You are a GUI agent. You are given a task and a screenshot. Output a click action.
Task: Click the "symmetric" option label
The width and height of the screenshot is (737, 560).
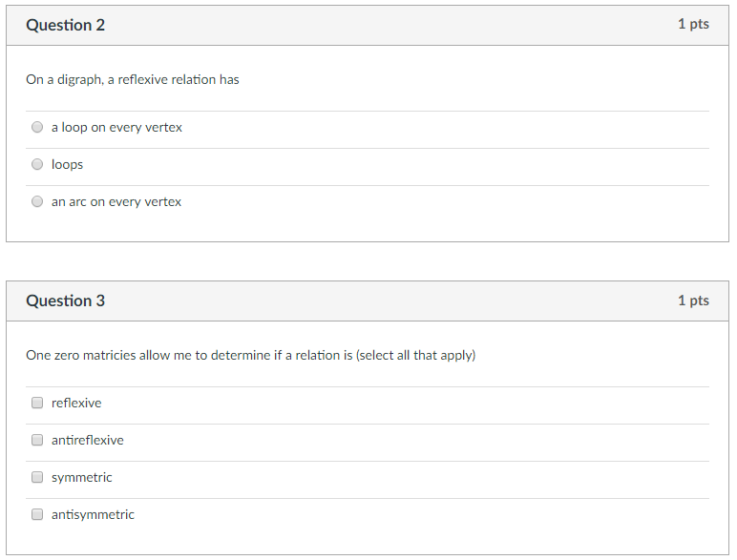coord(81,477)
